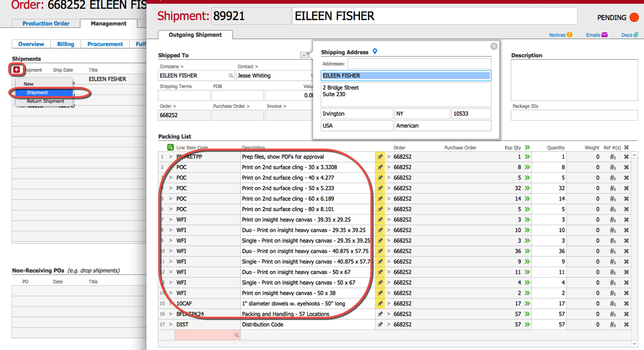Click the Company > label link

tap(172, 66)
